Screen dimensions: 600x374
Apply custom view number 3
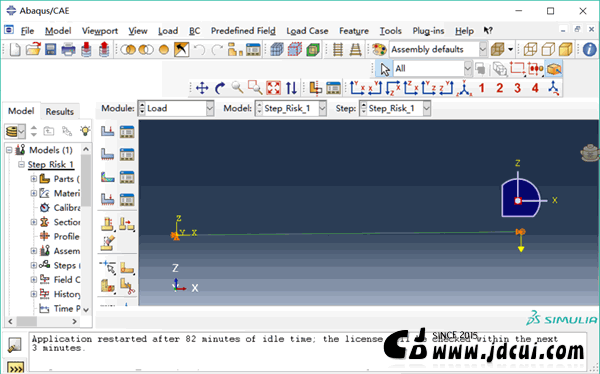[517, 88]
